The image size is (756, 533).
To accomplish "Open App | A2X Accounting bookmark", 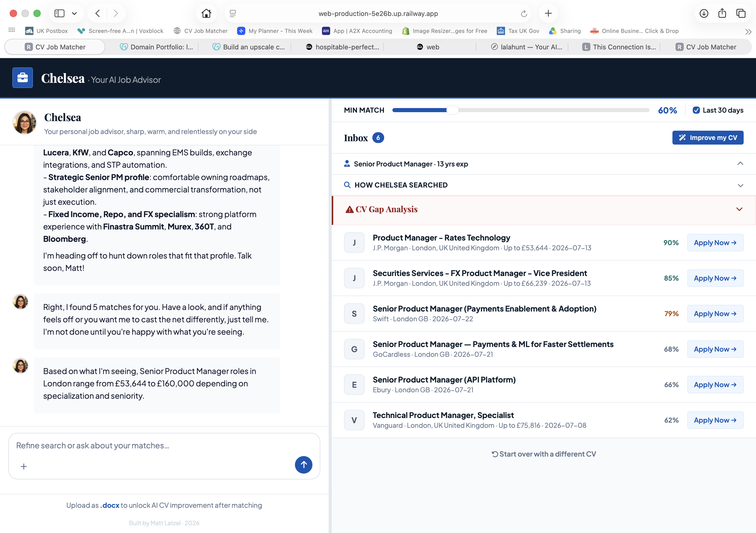I will click(357, 31).
